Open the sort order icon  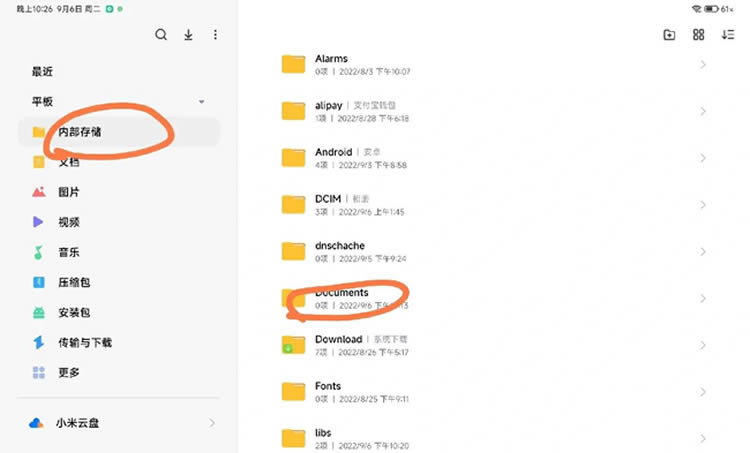[x=727, y=35]
